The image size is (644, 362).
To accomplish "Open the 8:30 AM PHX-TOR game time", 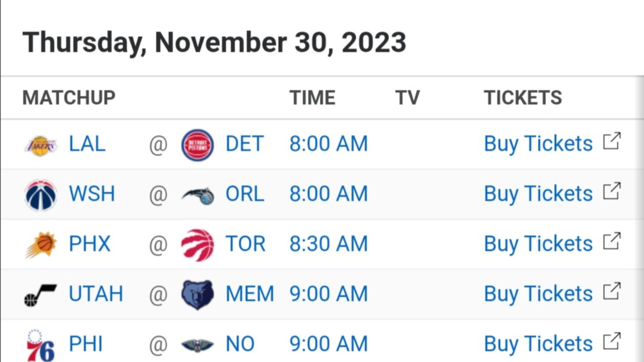I will (x=329, y=244).
